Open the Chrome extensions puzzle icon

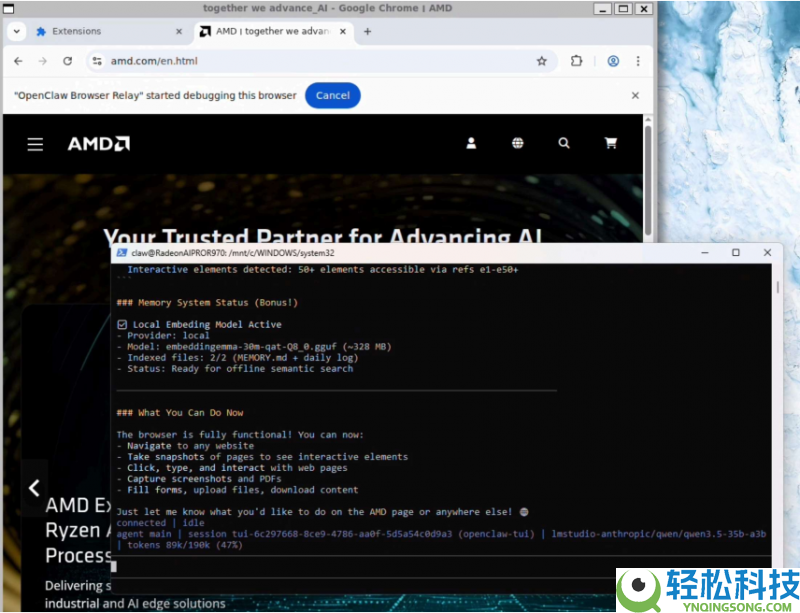pos(576,61)
